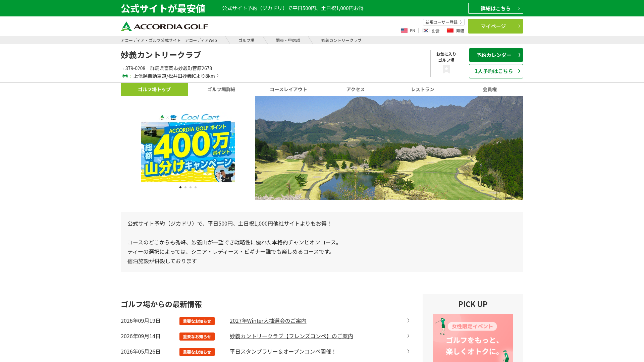The height and width of the screenshot is (362, 644).
Task: Open the ゴルフ場トップ tab
Action: (154, 89)
